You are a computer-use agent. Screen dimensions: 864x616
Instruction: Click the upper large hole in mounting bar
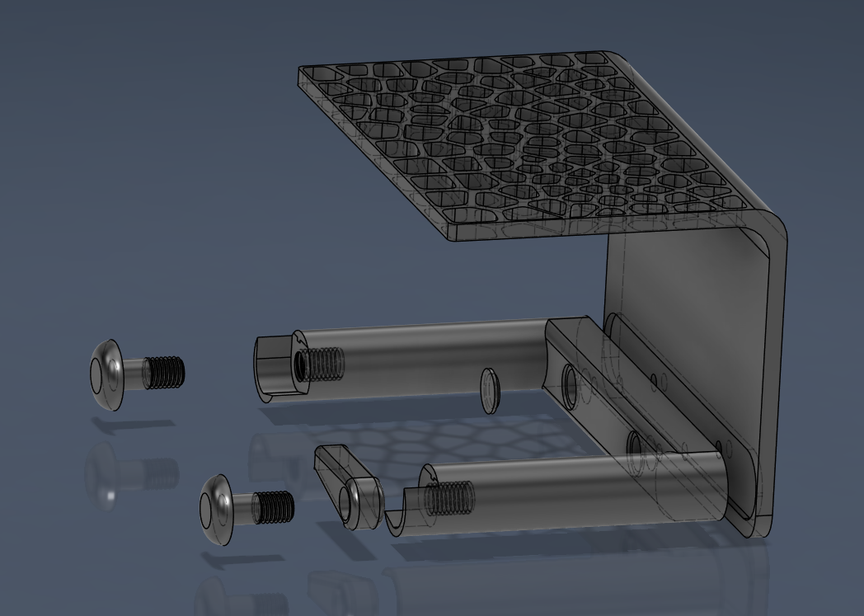(571, 386)
